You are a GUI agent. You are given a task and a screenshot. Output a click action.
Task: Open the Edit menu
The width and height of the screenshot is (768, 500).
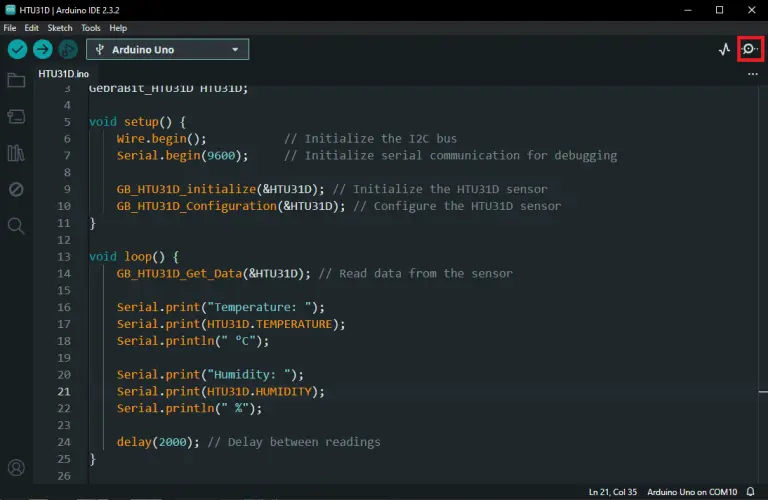[31, 28]
